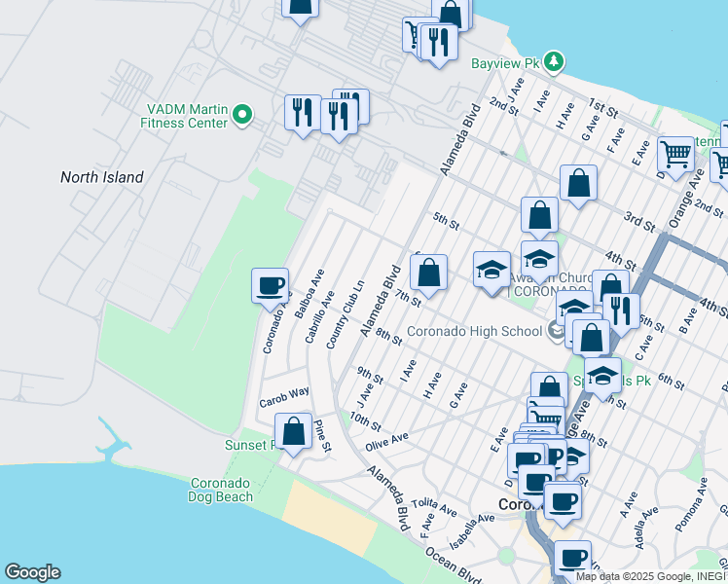
Task: Click the Coronado Dog Beach label
Action: pos(220,490)
